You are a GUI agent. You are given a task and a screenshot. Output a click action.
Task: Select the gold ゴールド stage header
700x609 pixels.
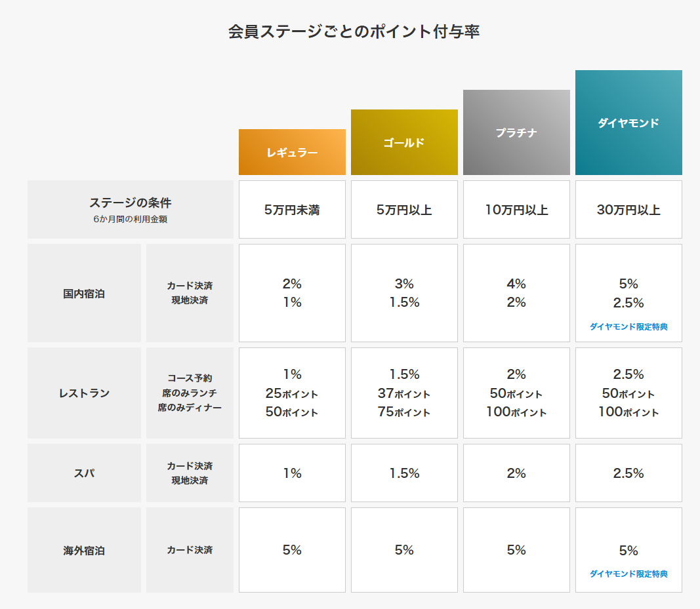coord(404,142)
